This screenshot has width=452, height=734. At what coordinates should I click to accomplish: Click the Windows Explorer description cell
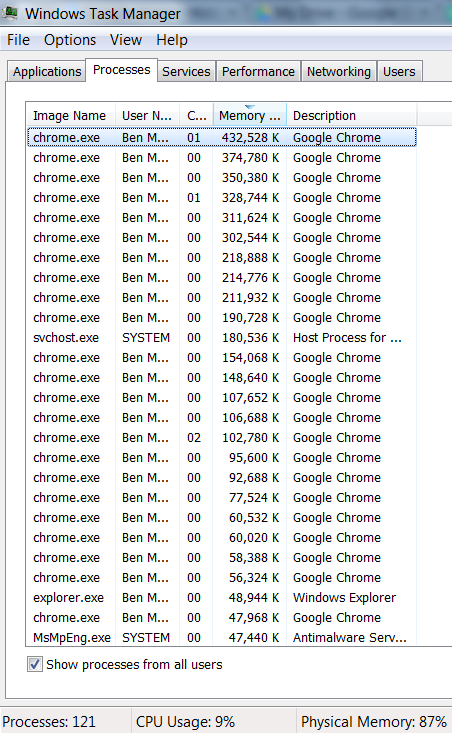click(344, 598)
